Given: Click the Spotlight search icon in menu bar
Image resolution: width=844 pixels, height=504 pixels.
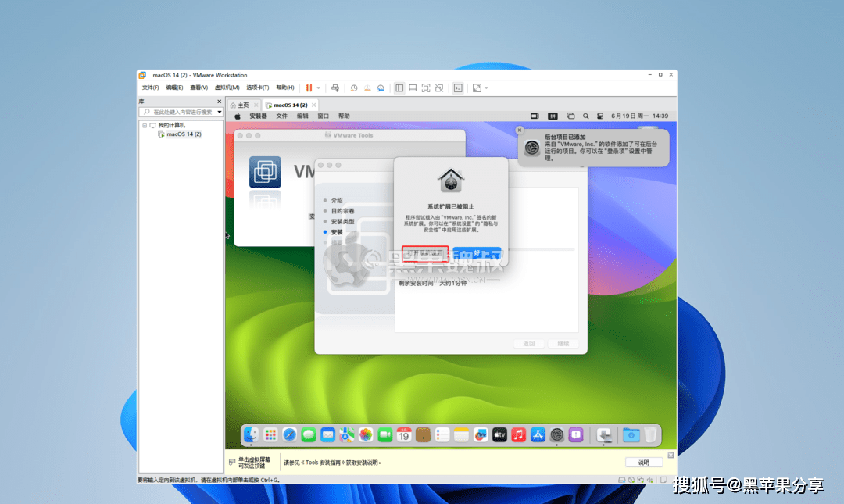Looking at the screenshot, I should [585, 116].
